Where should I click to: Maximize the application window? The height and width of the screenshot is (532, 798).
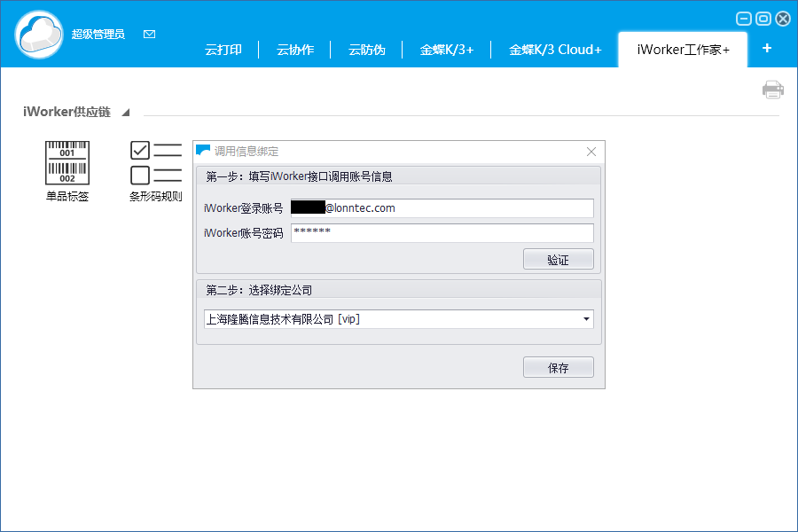coord(763,19)
